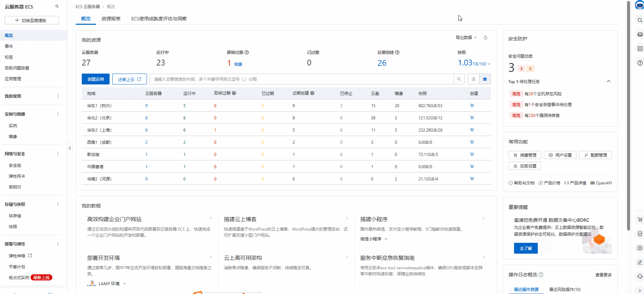
Task: Click the create cart icon for 华东1（杭州）
Action: tap(472, 105)
